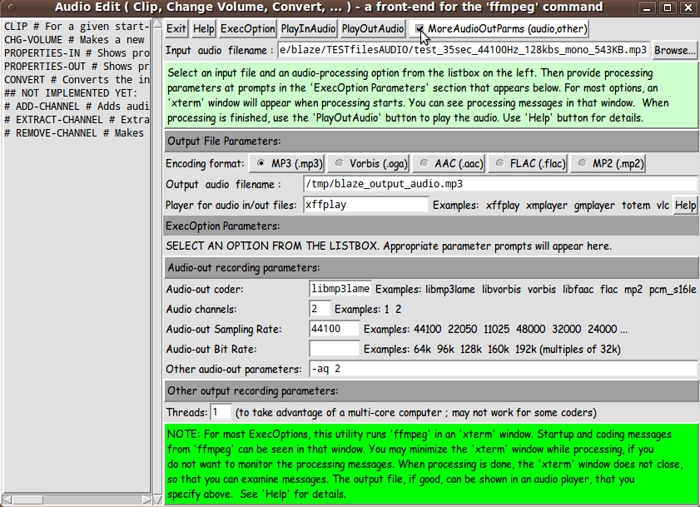
Task: Click '128k' bit rate example text
Action: [471, 349]
